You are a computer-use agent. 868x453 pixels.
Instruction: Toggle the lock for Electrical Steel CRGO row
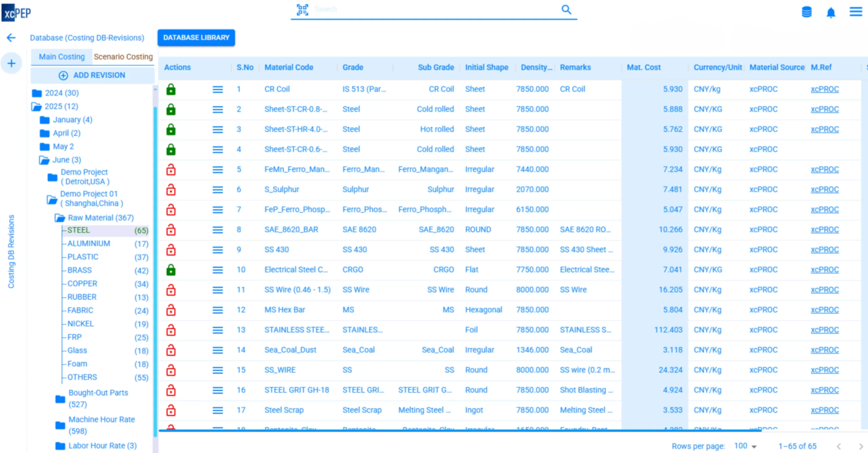click(x=171, y=270)
